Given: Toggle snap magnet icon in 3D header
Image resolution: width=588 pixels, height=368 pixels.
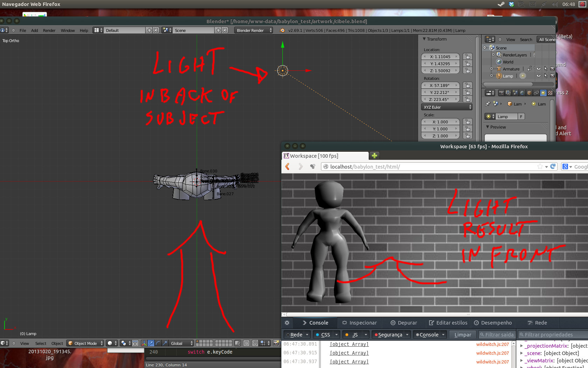Looking at the screenshot, I should point(255,343).
